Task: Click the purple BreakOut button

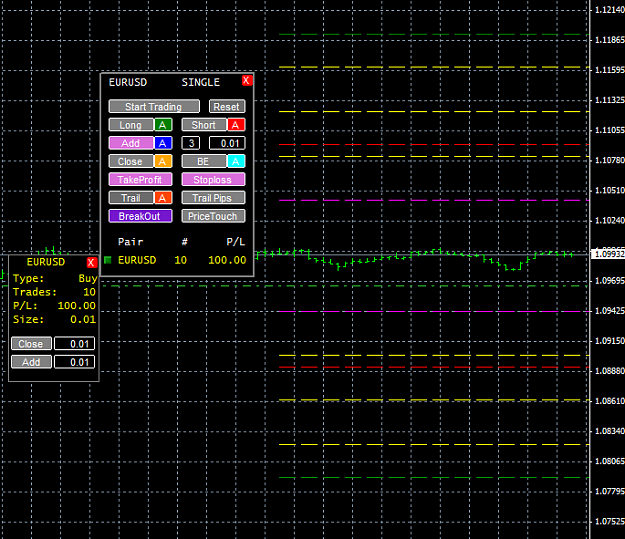Action: pyautogui.click(x=140, y=216)
